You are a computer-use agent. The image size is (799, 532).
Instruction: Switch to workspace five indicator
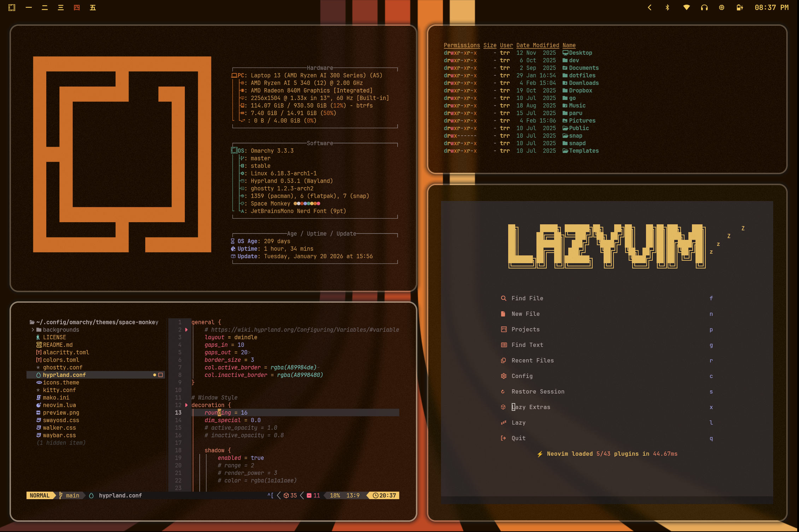[93, 7]
